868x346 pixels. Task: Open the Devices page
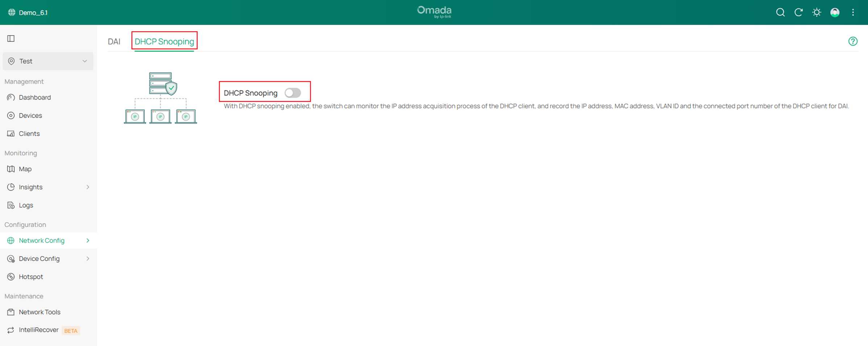(x=30, y=115)
